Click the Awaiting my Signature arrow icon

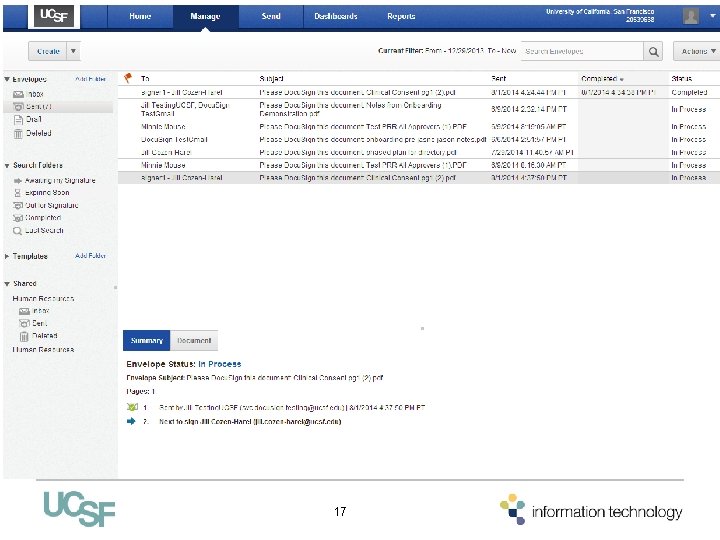click(x=18, y=181)
